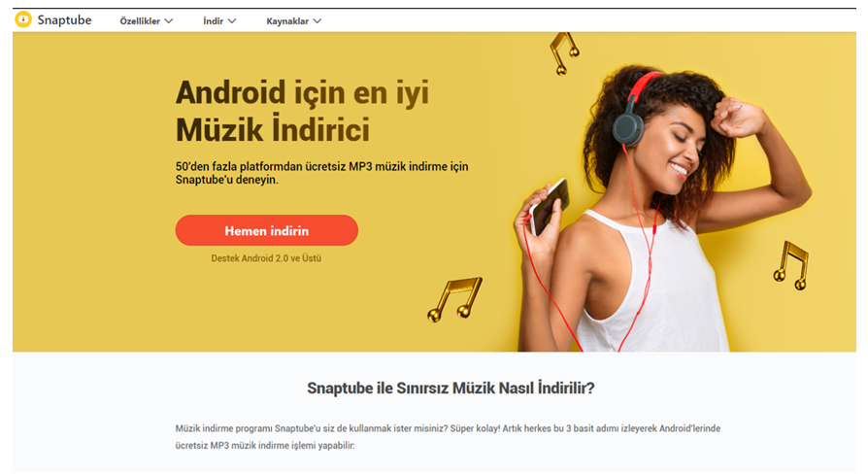Click the Snaptube ile Sınırsız Müzik heading
Viewport: 868px width, 475px height.
tap(451, 389)
